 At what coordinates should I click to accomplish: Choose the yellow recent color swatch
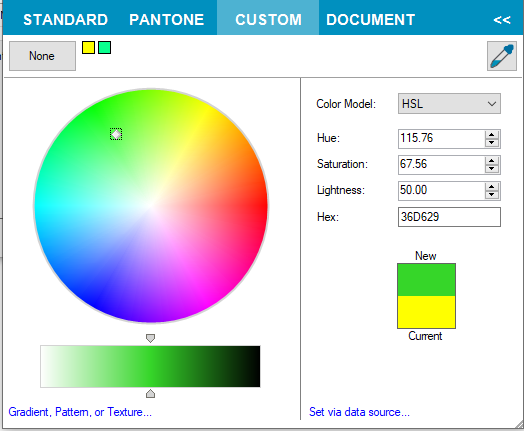[x=89, y=47]
